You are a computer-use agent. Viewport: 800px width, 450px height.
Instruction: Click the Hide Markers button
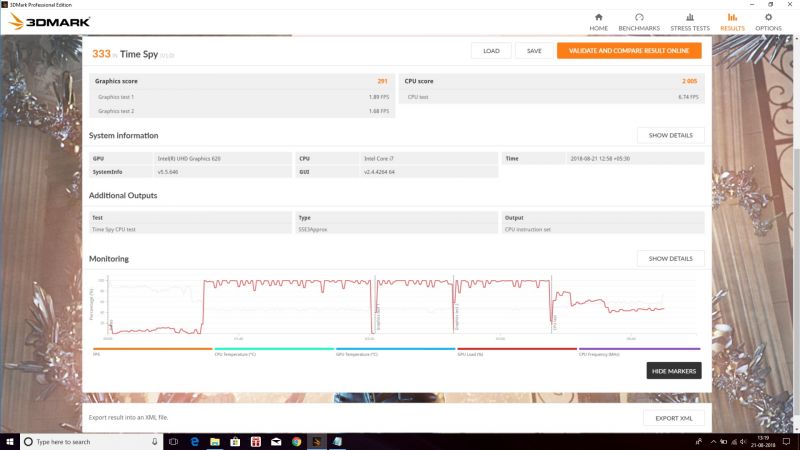[673, 371]
